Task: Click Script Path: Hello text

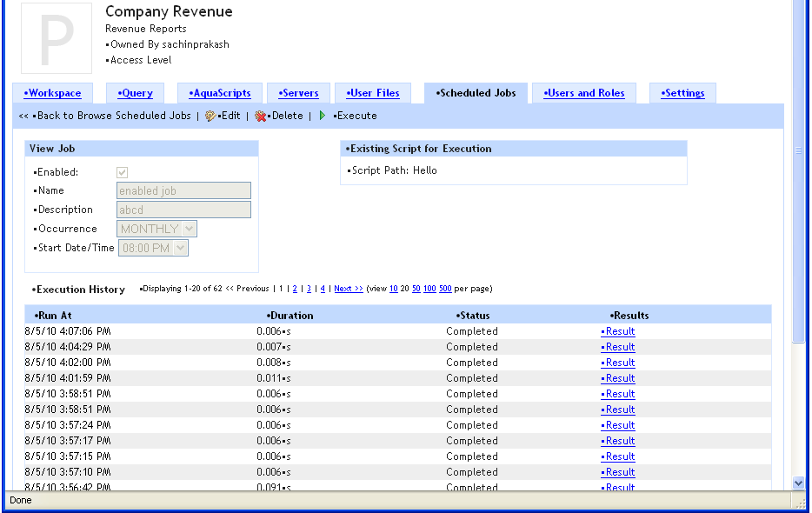Action: [x=392, y=170]
